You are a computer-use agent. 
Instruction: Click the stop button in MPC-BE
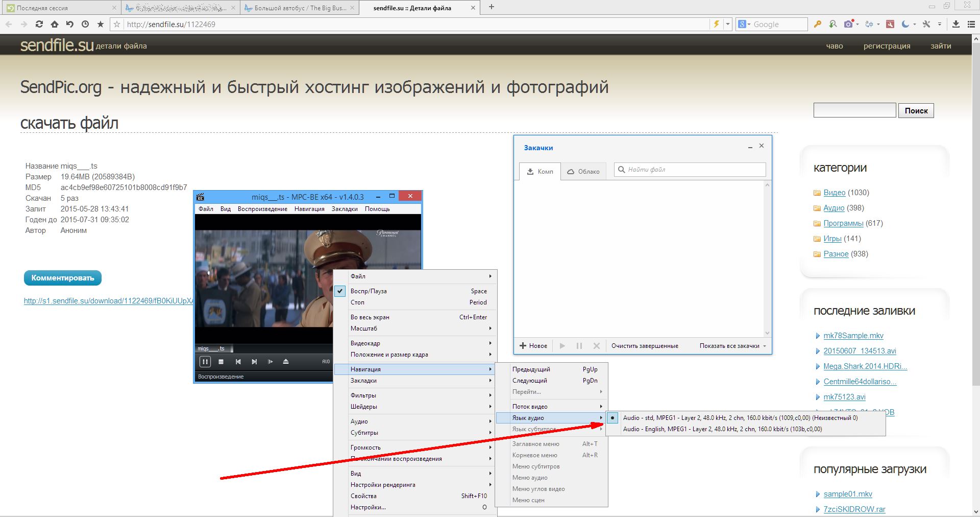coord(221,362)
